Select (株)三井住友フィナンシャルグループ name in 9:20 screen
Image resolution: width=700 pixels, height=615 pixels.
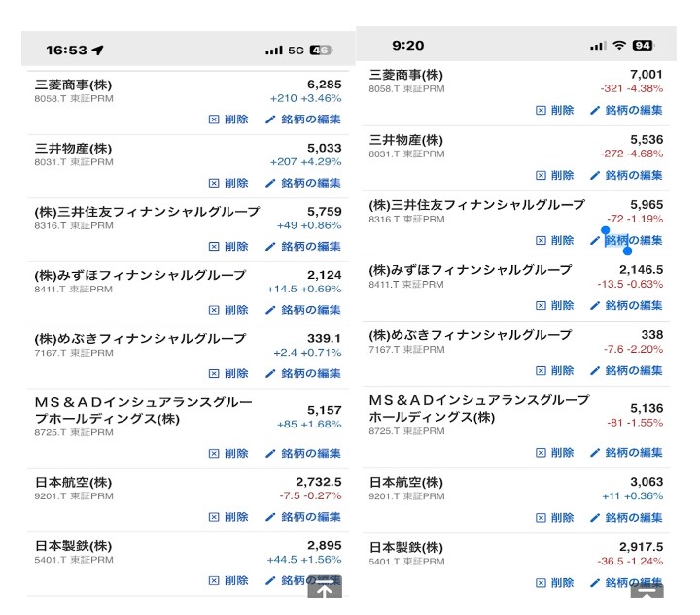pos(477,205)
